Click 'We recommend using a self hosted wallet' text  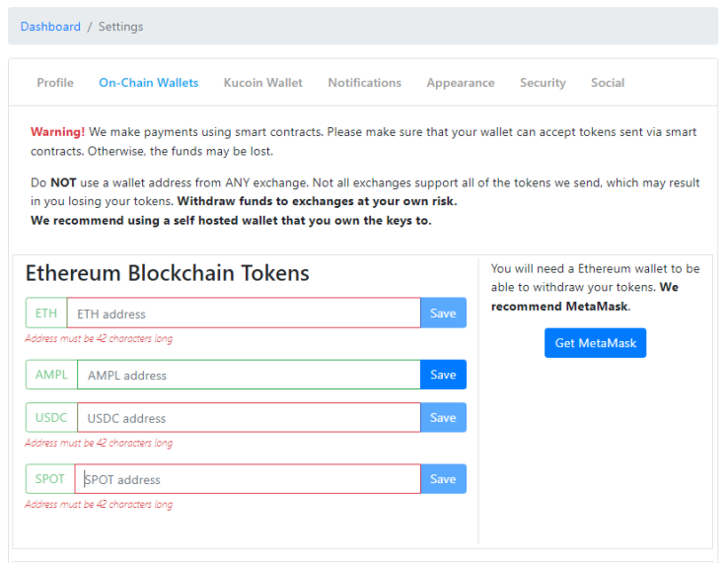click(x=231, y=220)
